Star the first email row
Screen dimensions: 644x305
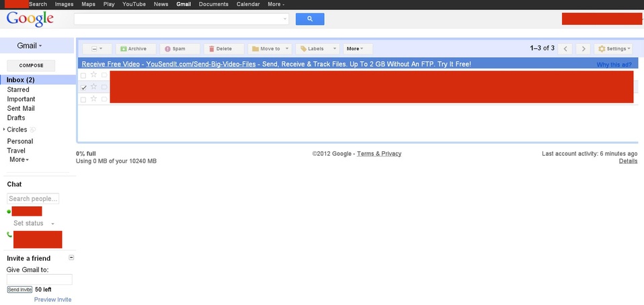coord(93,75)
